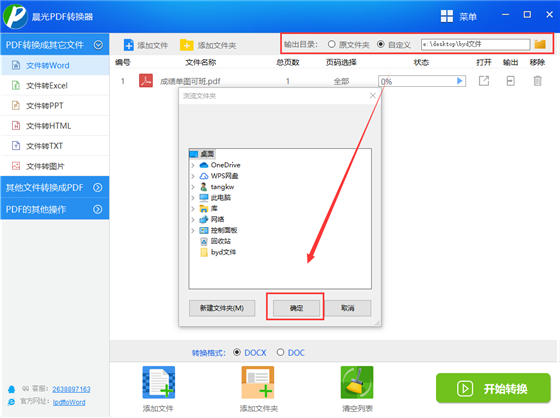Viewport: 560px width, 418px height.
Task: Click the 晨光PDF转换器 logo icon
Action: point(15,16)
